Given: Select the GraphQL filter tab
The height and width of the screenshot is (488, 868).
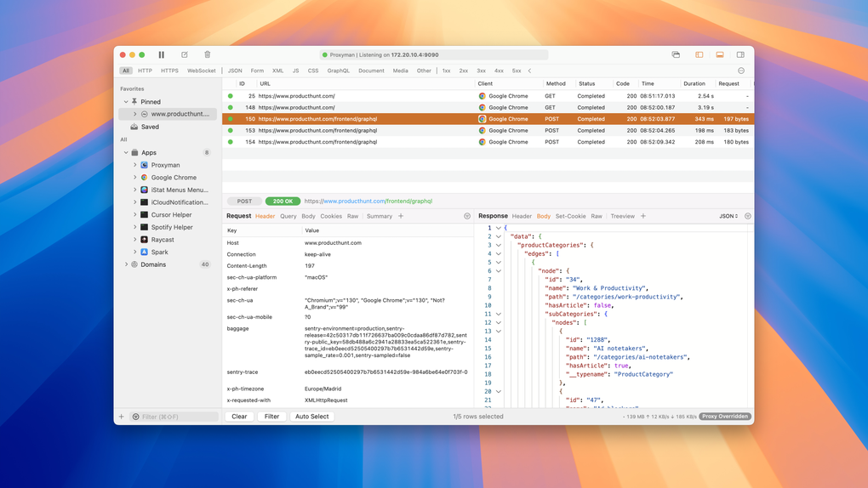Looking at the screenshot, I should click(338, 71).
